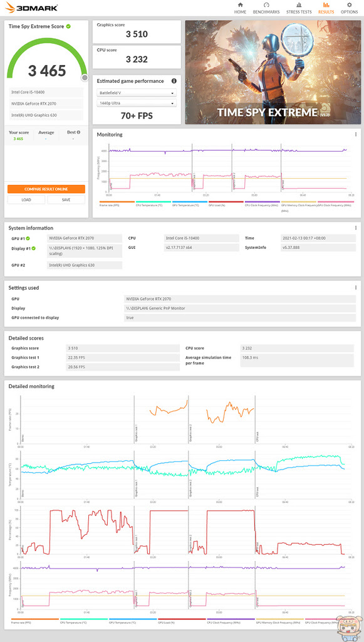This screenshot has width=364, height=642.
Task: Click the DISPLAY6 Generic PnP Monitor setting
Action: click(x=240, y=308)
